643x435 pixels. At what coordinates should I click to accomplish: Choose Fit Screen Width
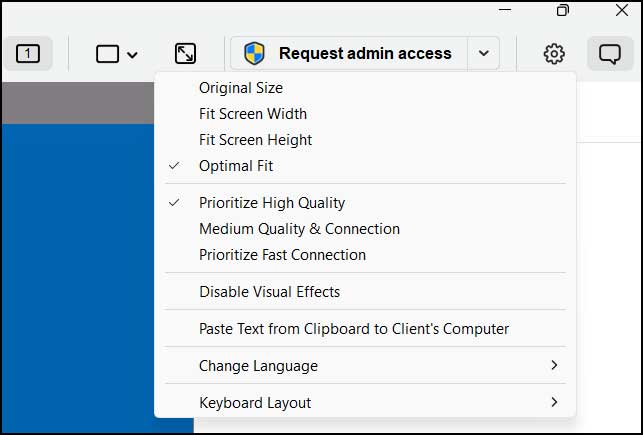(x=253, y=114)
